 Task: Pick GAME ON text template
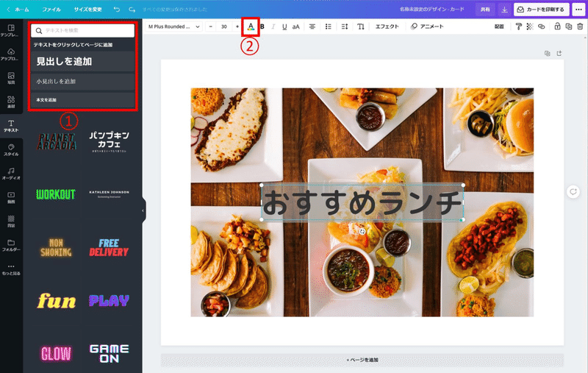pos(109,353)
